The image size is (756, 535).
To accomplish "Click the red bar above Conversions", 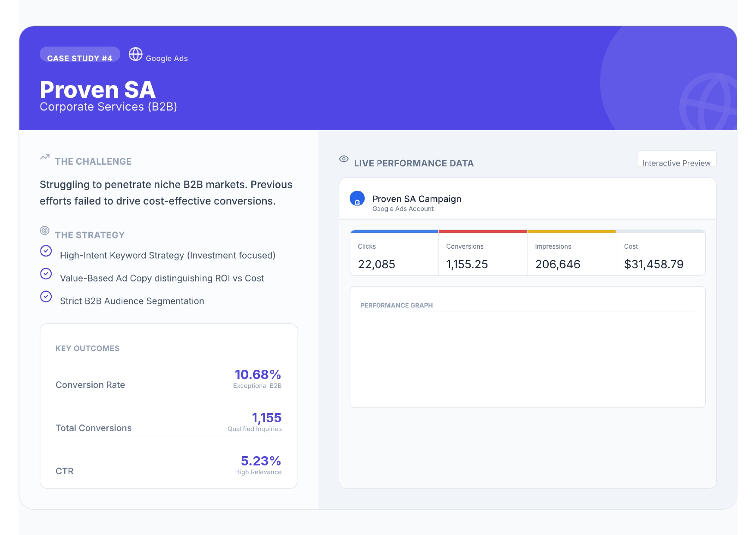I will pos(483,232).
